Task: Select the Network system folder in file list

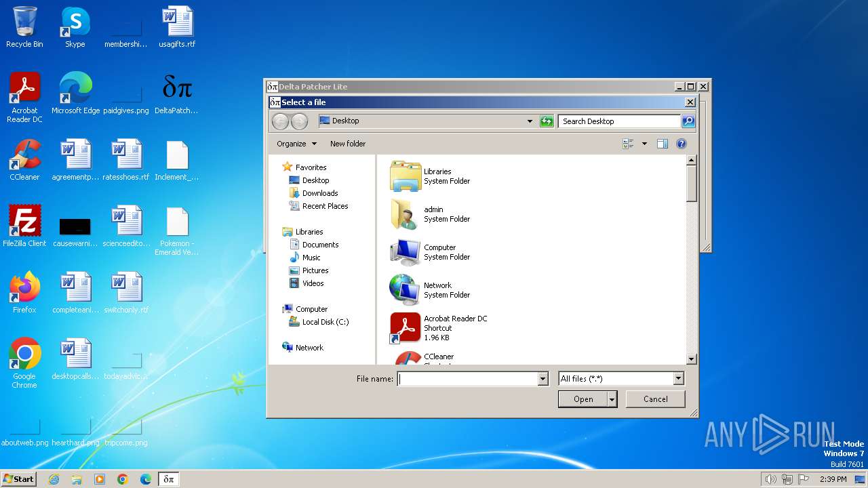Action: (x=430, y=290)
